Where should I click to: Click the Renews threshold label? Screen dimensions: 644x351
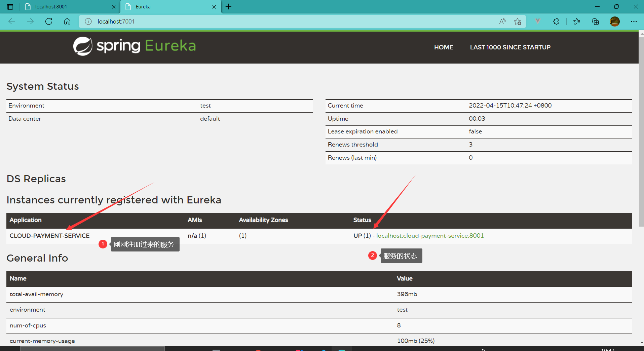pos(353,145)
